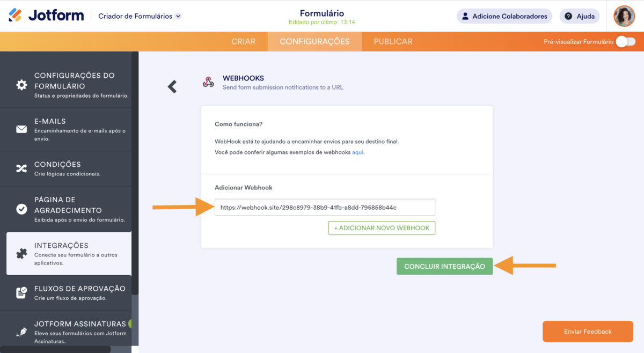Click the E-mails envelope icon
The image size is (644, 353).
tap(21, 129)
